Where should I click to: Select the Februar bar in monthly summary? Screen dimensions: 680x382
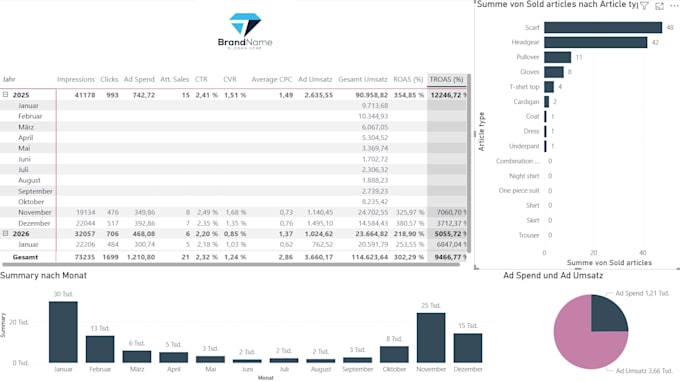[x=100, y=349]
